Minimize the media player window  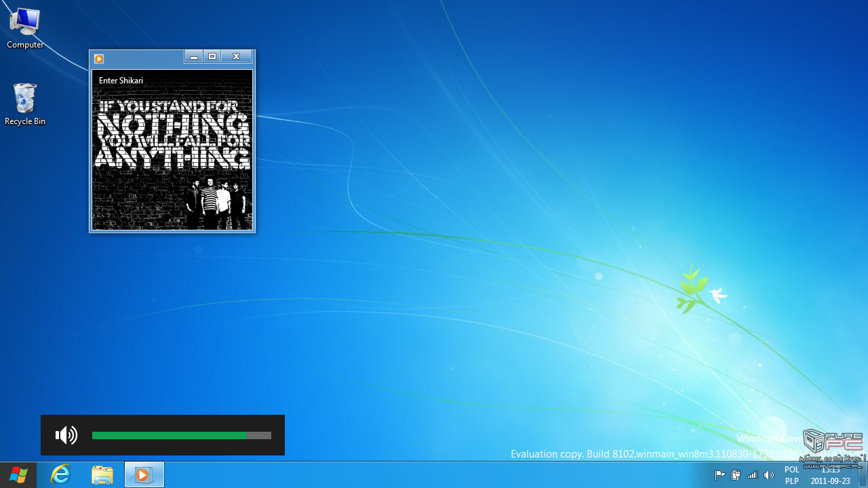[x=194, y=57]
